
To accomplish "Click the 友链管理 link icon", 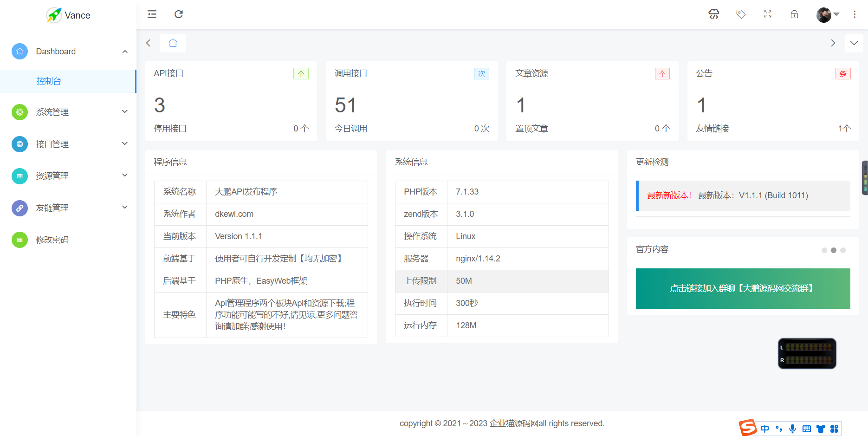I will click(19, 208).
